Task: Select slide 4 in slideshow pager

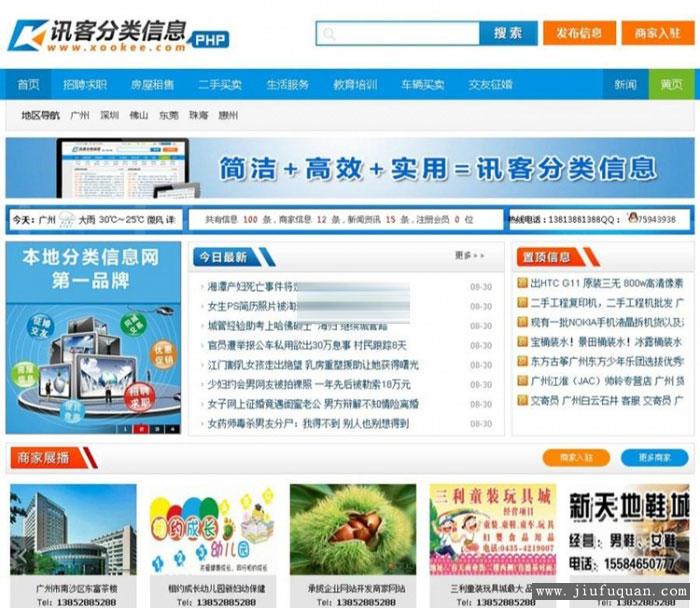Action: point(172,429)
